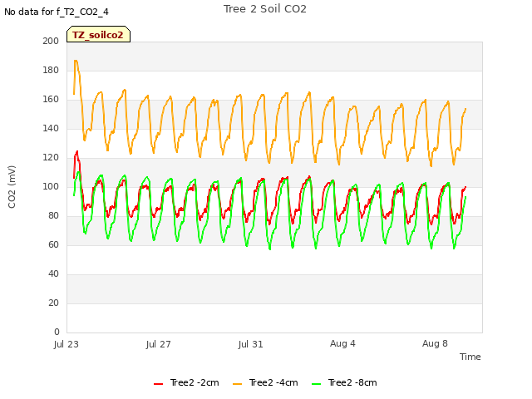Viewport: 532px width, 399px height.
Task: Click the Jul 27 x-axis label
Action: (x=159, y=344)
